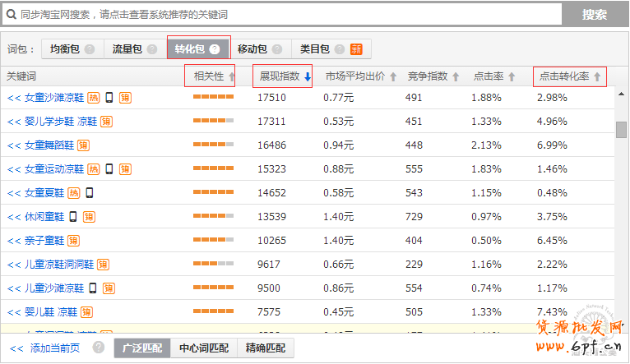
Task: Click the 新 badge on 类目包
Action: tap(356, 49)
